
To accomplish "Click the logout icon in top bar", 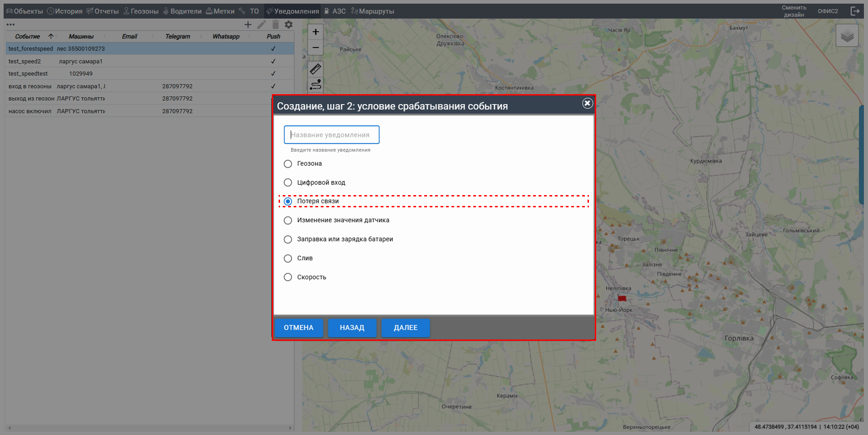I will [854, 11].
